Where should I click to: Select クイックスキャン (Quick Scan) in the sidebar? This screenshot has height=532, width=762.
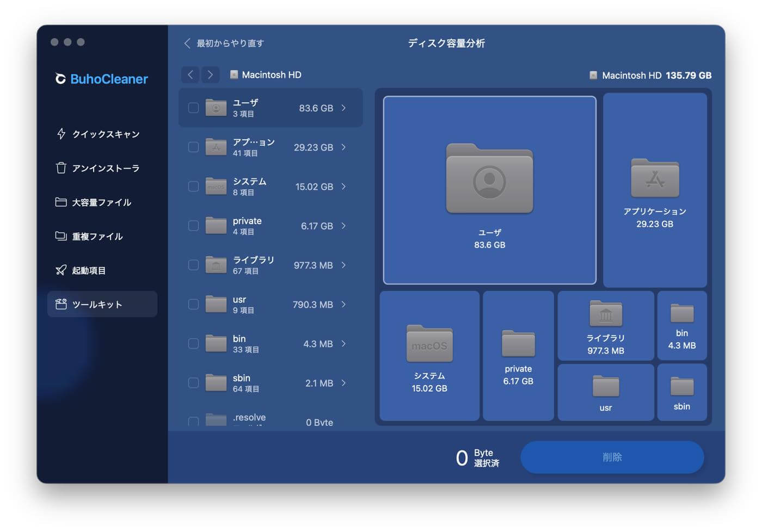105,134
